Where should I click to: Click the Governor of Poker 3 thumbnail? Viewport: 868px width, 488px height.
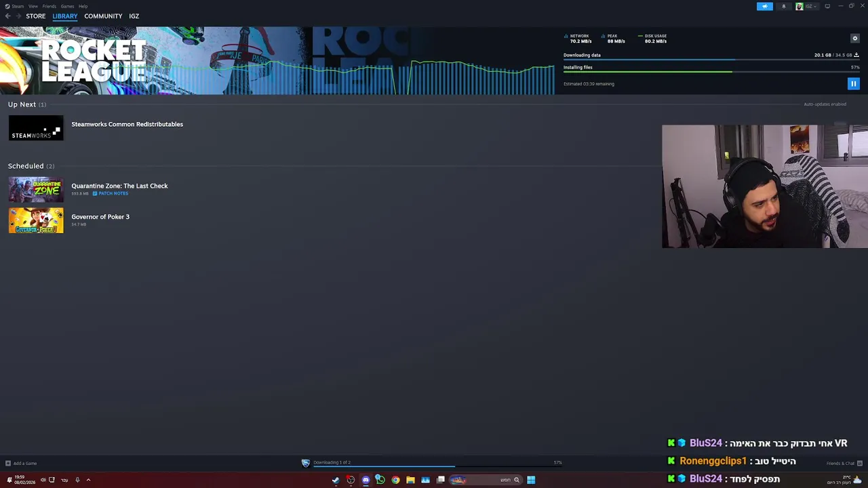(x=36, y=220)
